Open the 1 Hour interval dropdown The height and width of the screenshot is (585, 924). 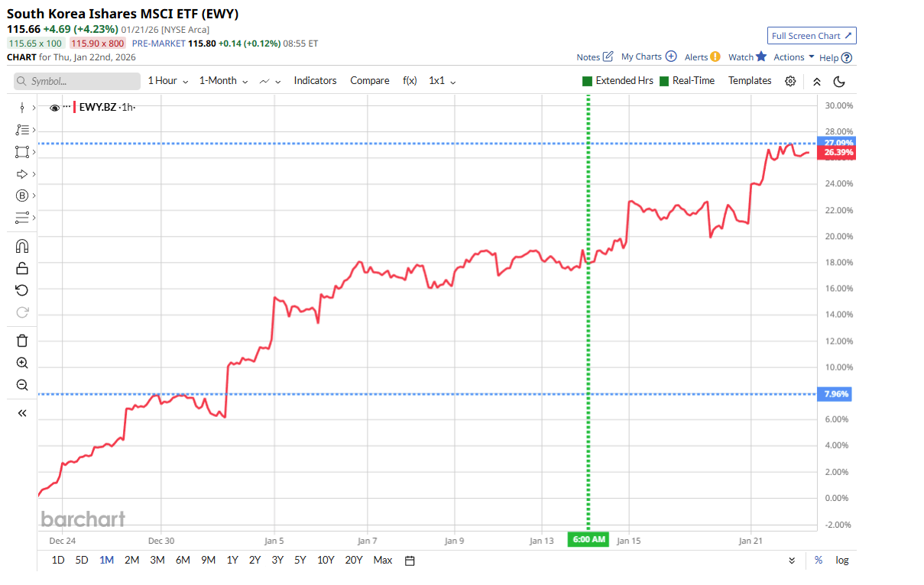pos(167,81)
